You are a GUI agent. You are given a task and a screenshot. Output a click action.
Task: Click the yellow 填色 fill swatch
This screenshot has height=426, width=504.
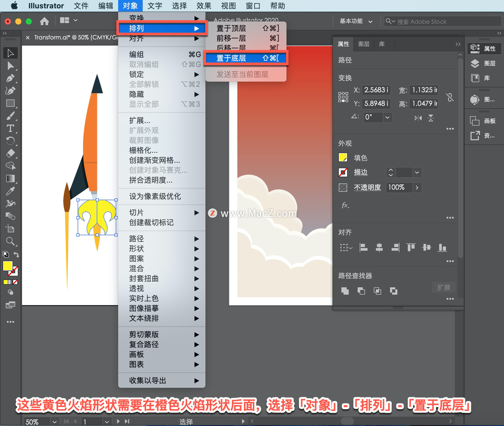coord(343,157)
